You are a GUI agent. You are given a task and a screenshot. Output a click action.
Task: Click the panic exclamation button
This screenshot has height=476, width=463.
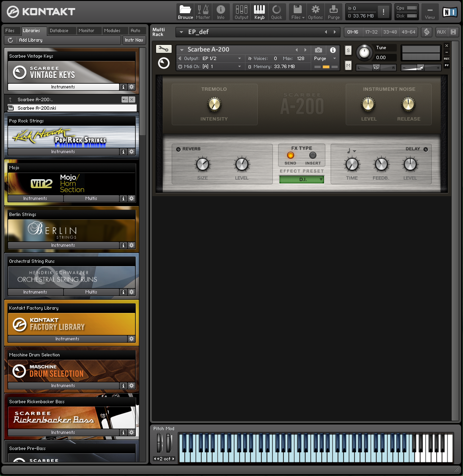(x=384, y=12)
